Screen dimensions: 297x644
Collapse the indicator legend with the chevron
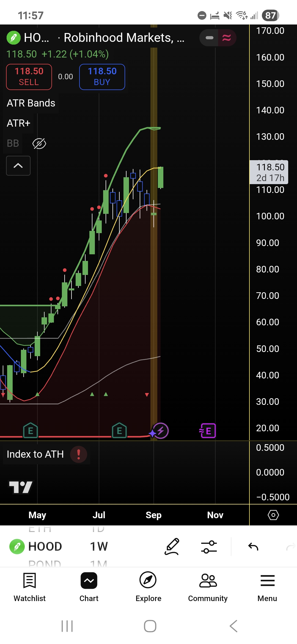(x=18, y=166)
